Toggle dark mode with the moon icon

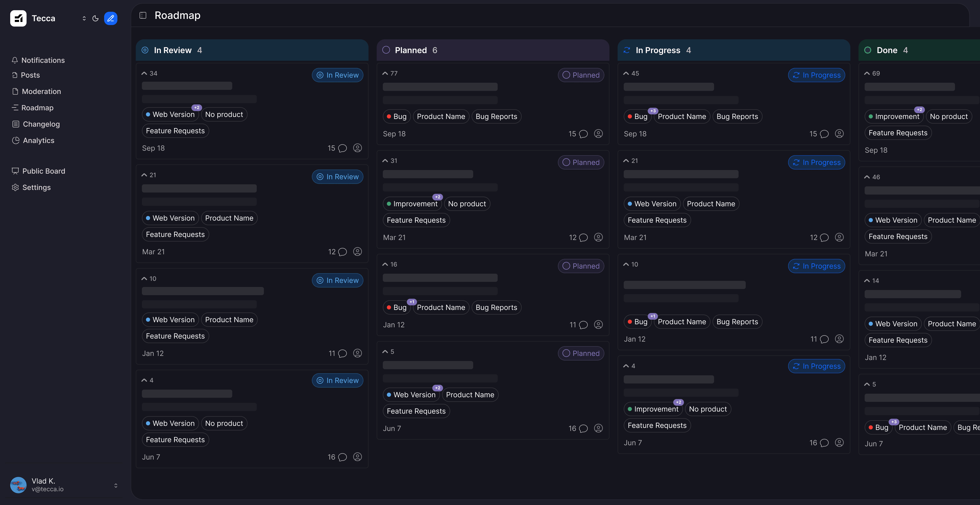95,18
